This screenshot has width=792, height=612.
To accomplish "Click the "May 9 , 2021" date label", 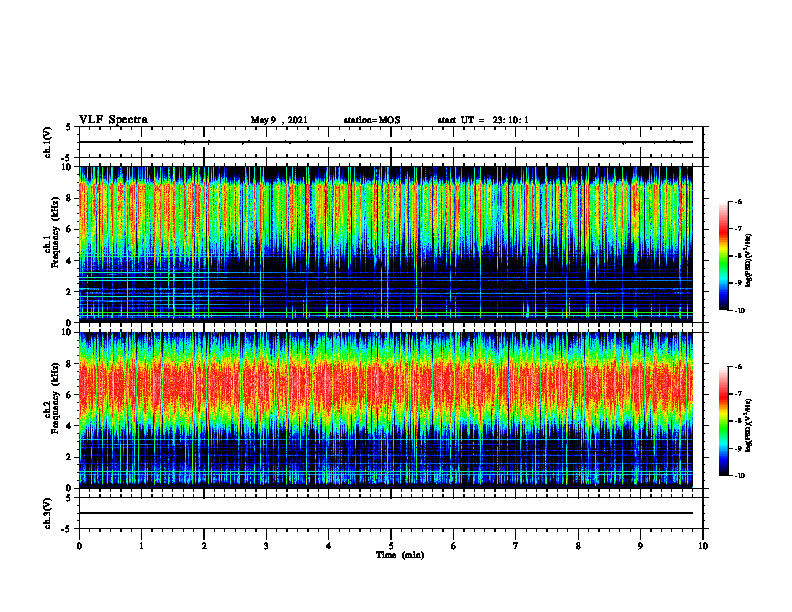I will click(x=279, y=120).
